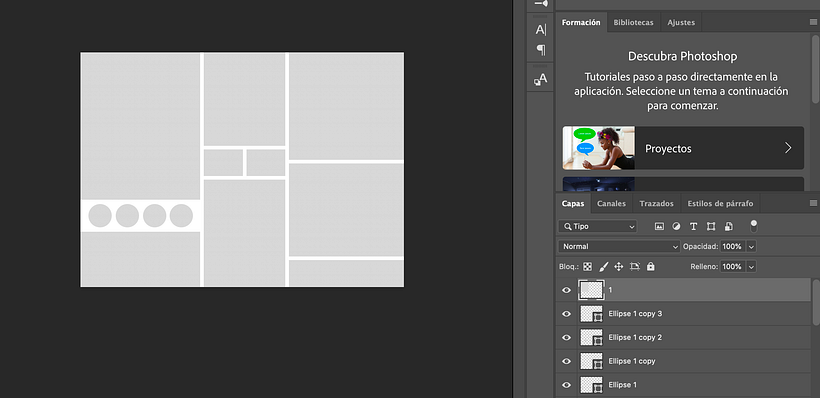Image resolution: width=820 pixels, height=398 pixels.
Task: Click the Descubra Photoshop heading
Action: pyautogui.click(x=682, y=56)
